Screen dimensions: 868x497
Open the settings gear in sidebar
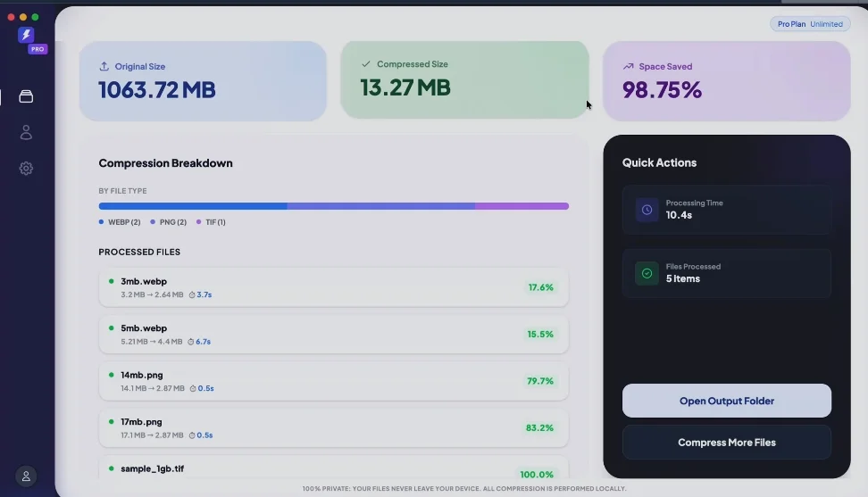26,168
